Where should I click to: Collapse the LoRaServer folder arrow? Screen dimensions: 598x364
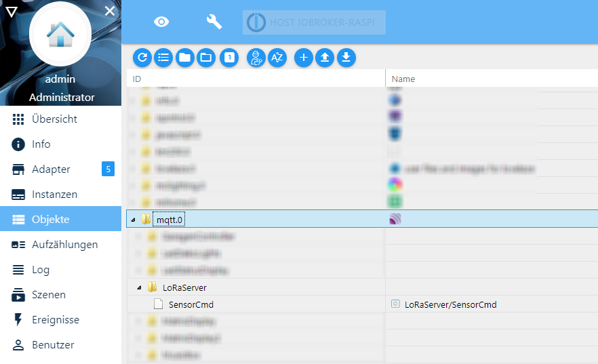(139, 287)
